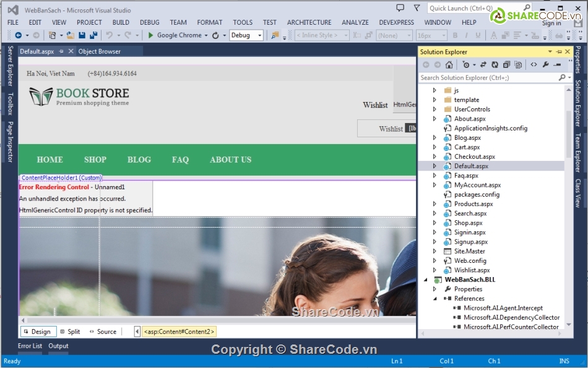Close the Solution Explorer panel
This screenshot has width=588, height=368.
(x=568, y=52)
